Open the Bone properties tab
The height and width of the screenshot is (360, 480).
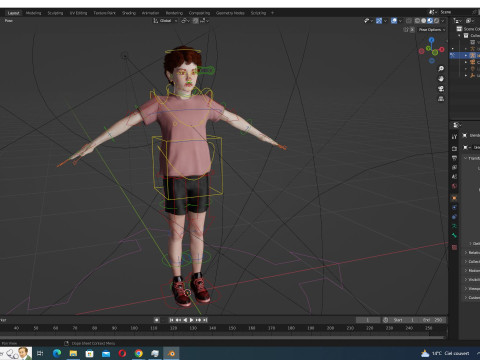point(454,235)
